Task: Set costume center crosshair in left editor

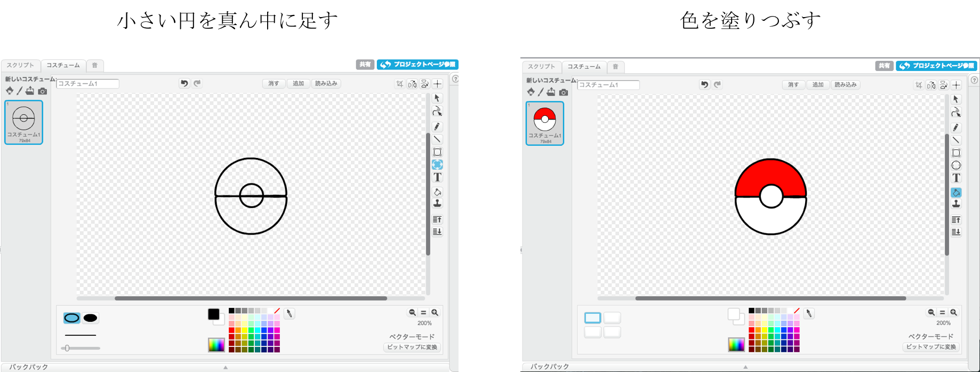Action: coord(438,84)
